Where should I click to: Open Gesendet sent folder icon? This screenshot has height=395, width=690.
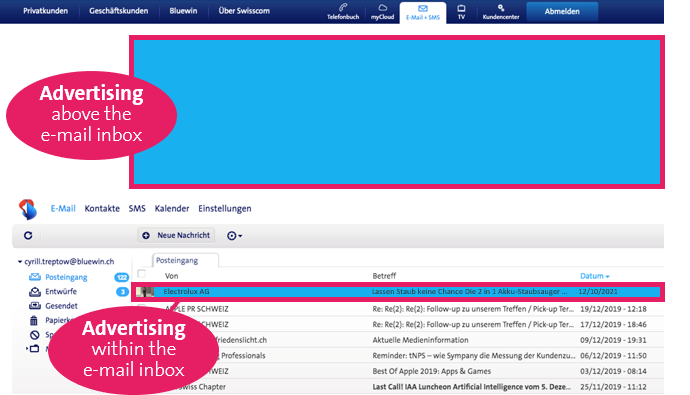pyautogui.click(x=35, y=306)
